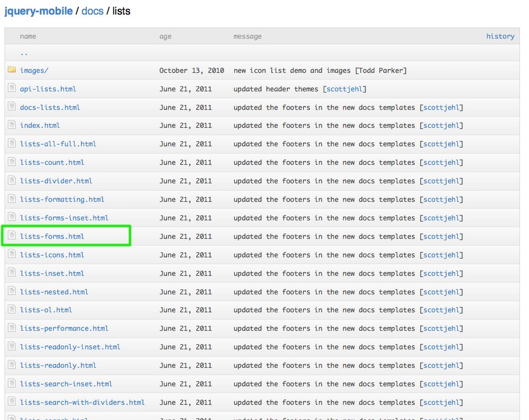Click scottjehl in the api-lists.html row
Viewport: 529px width, 420px height.
(345, 89)
